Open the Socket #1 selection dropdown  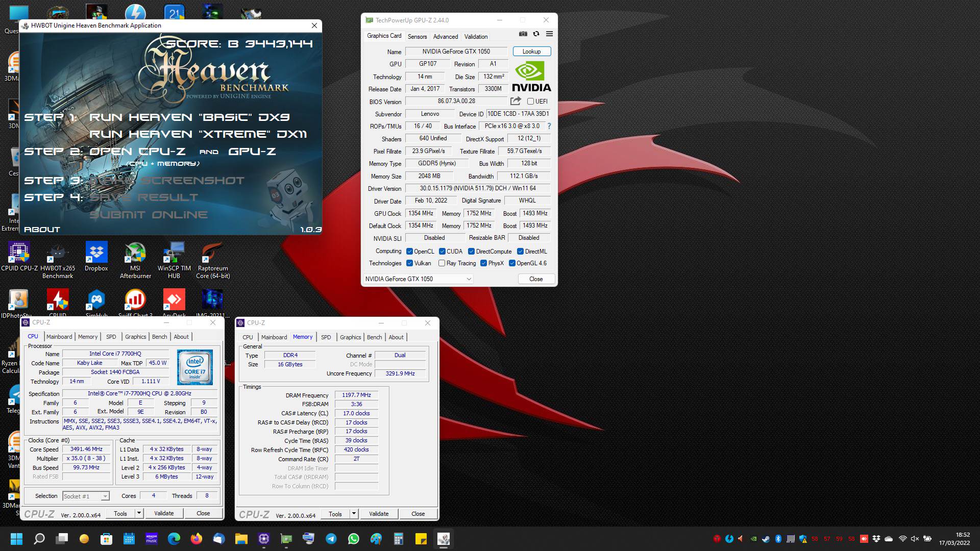click(x=86, y=496)
